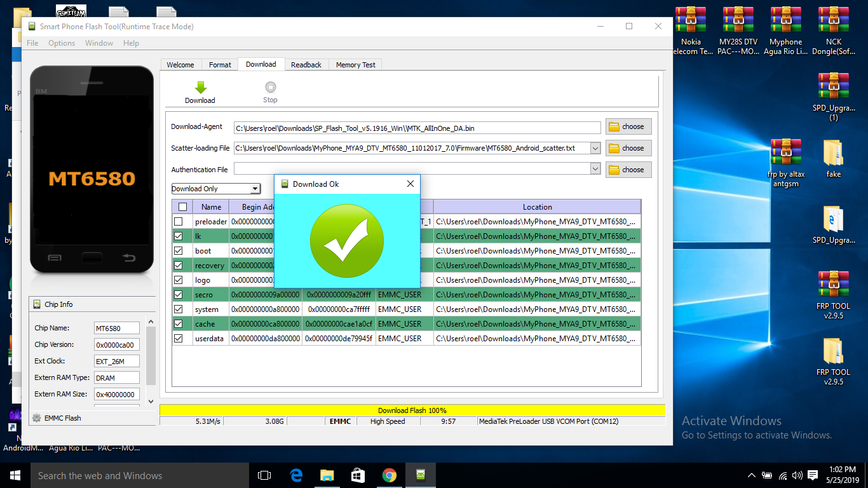Select the FRP TOOL v2.9.5 archive icon
The image size is (868, 488).
click(x=834, y=285)
